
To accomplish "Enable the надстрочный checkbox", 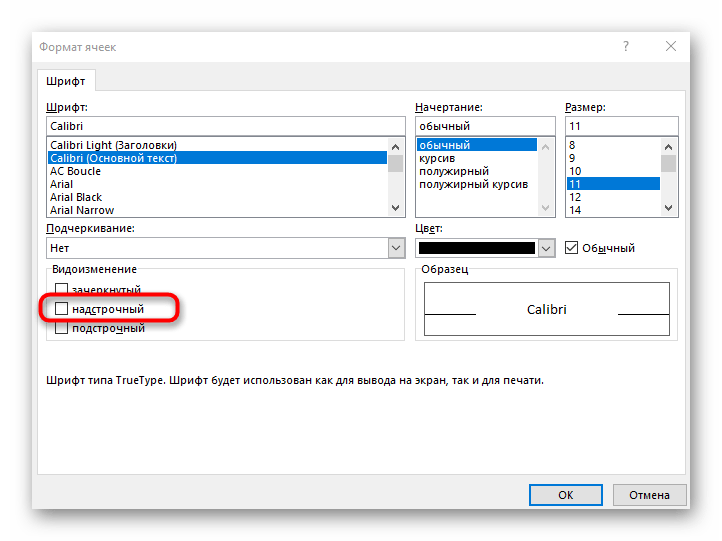I will (61, 308).
